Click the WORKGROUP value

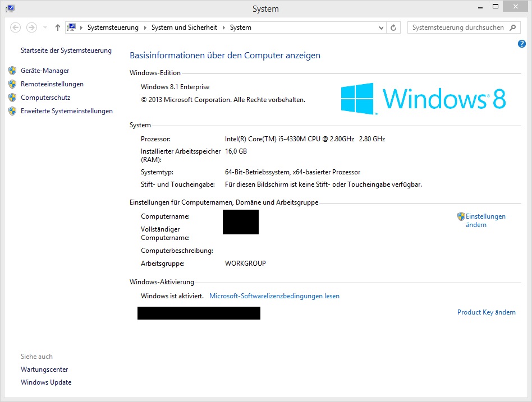pos(245,264)
